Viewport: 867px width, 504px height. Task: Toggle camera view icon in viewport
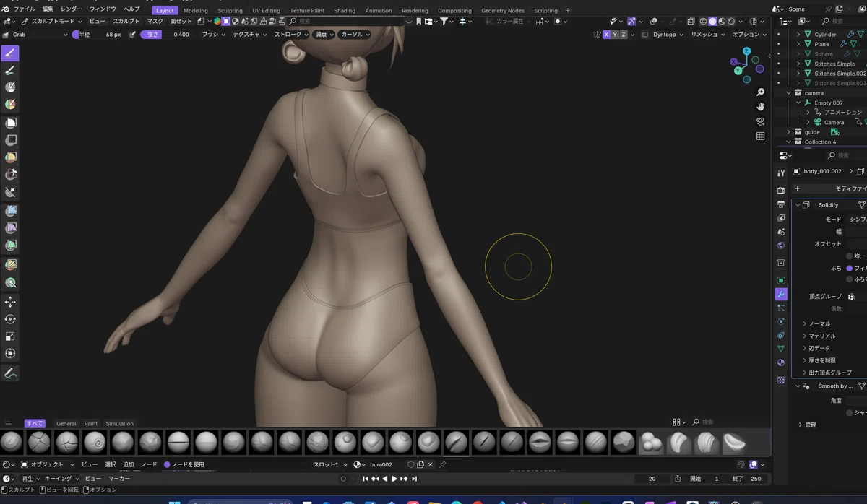(x=761, y=121)
